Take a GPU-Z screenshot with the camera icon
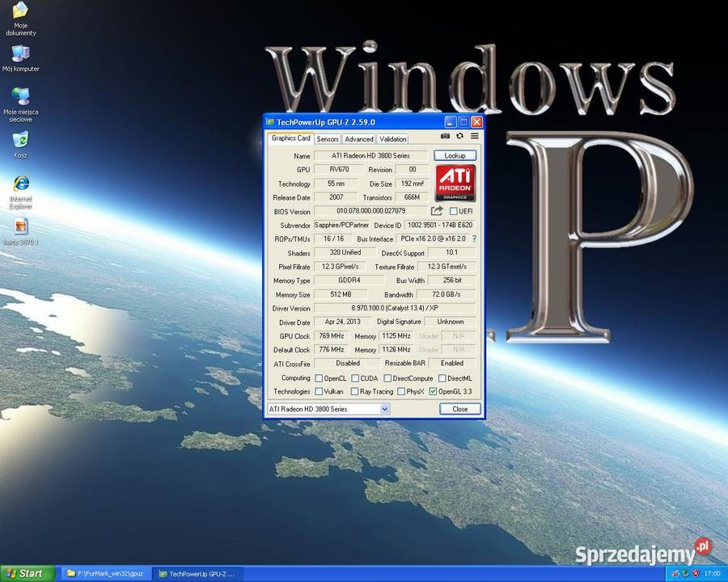The image size is (728, 582). [445, 135]
